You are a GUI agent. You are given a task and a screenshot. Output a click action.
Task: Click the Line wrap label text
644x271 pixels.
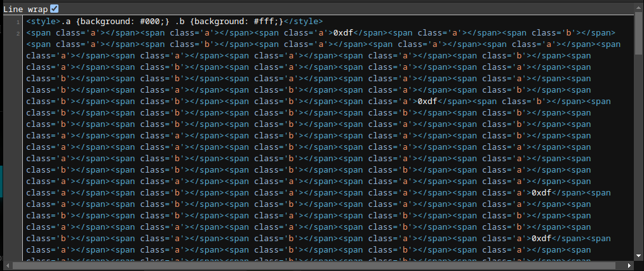click(x=25, y=8)
